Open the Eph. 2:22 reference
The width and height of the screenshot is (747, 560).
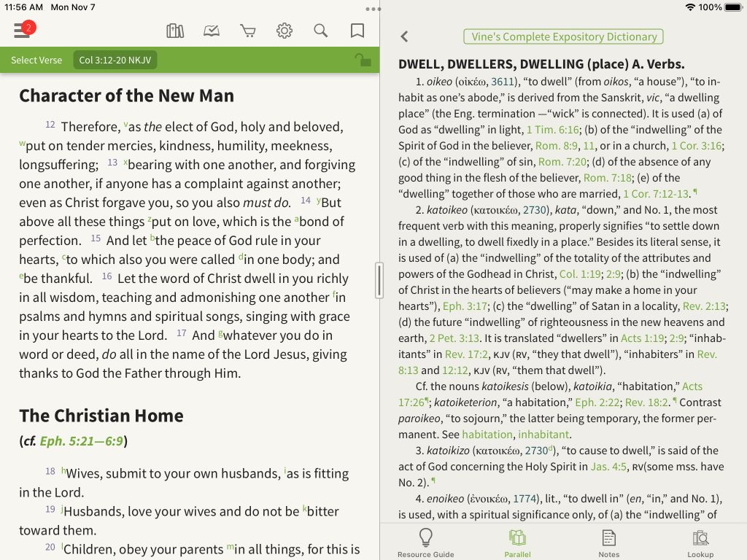pos(597,402)
